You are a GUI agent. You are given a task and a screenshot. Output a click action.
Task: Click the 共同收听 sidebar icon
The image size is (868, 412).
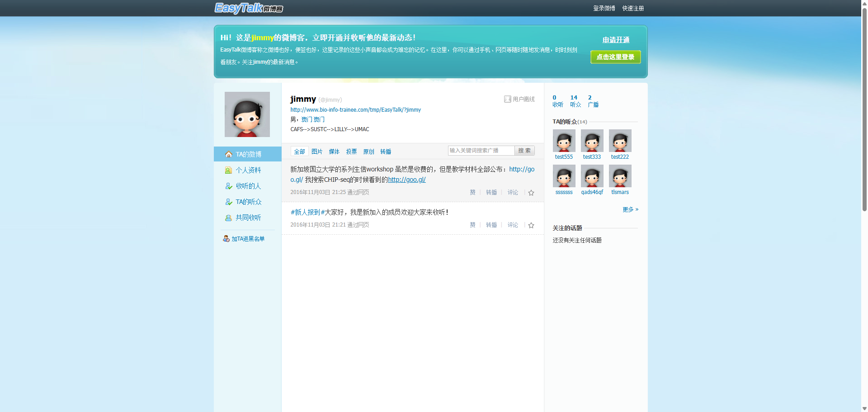click(229, 218)
